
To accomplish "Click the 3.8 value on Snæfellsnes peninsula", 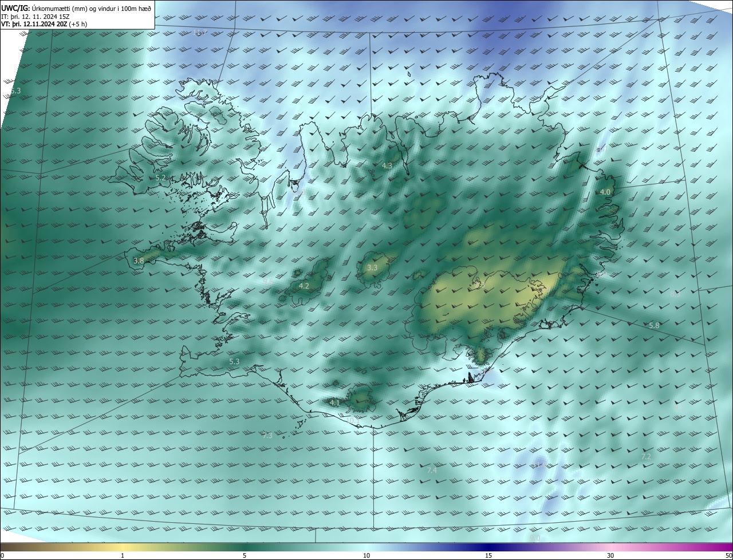I will click(x=139, y=261).
